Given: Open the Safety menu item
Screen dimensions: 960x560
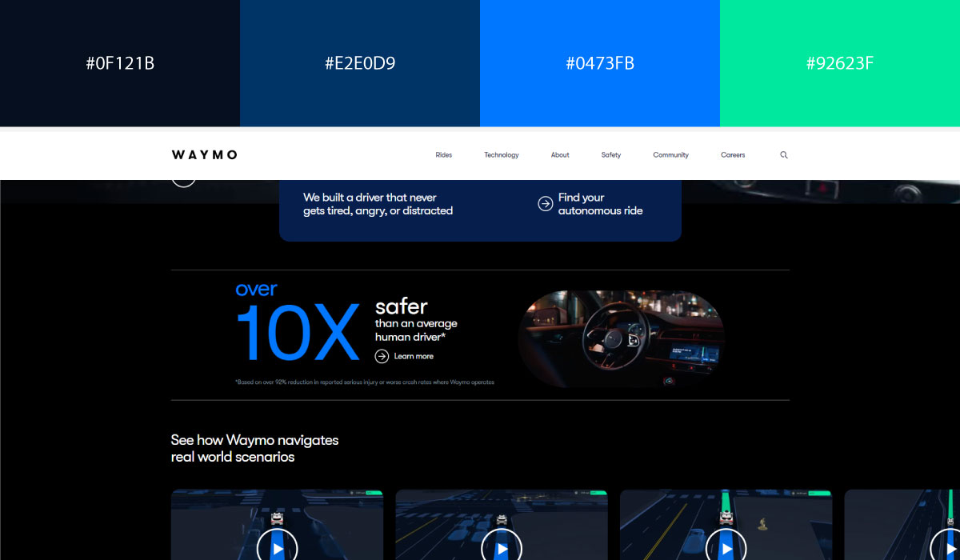Looking at the screenshot, I should (x=611, y=155).
